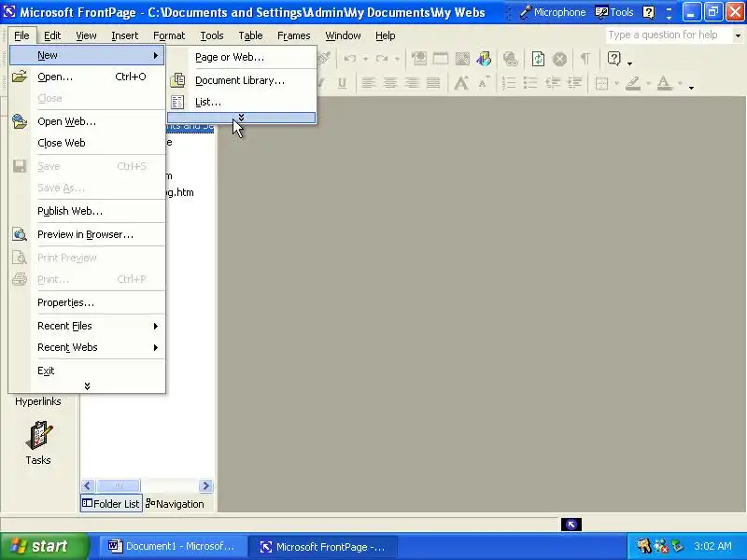
Task: Click the Decrease Font Size icon
Action: coord(483,83)
